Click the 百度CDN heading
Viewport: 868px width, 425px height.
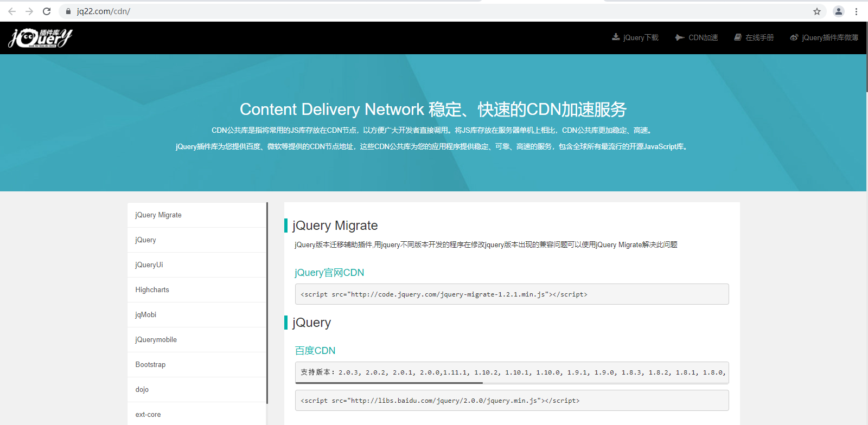pyautogui.click(x=315, y=351)
